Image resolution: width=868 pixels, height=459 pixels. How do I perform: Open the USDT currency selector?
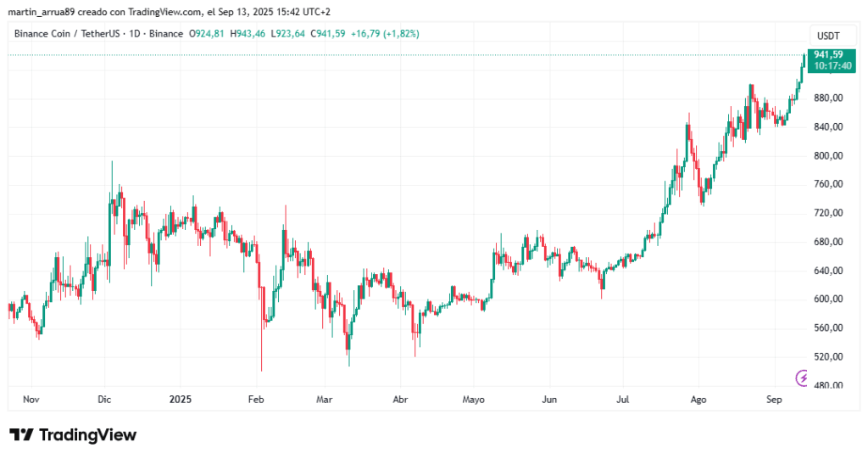(827, 35)
